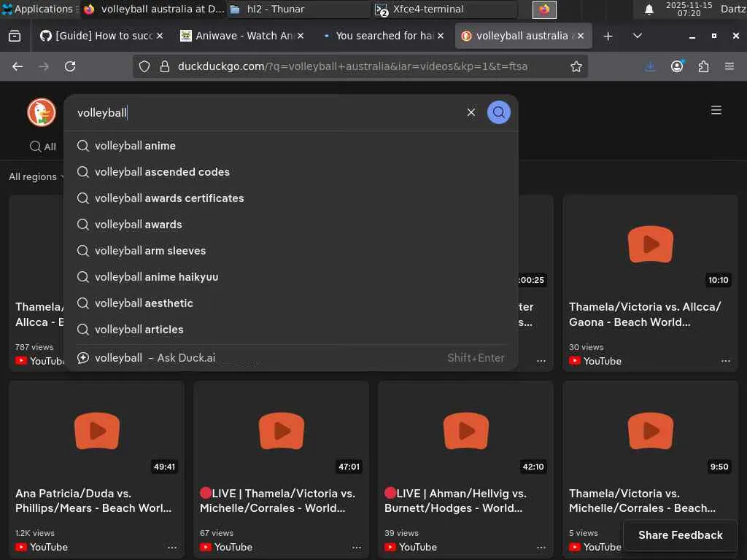Image resolution: width=747 pixels, height=560 pixels.
Task: Switch to the You searched for tab
Action: [x=382, y=36]
